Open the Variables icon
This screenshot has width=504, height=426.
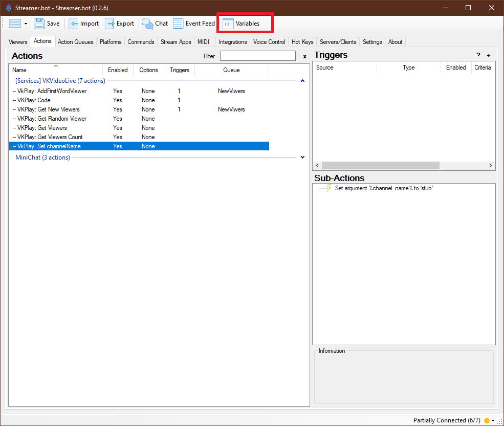228,24
